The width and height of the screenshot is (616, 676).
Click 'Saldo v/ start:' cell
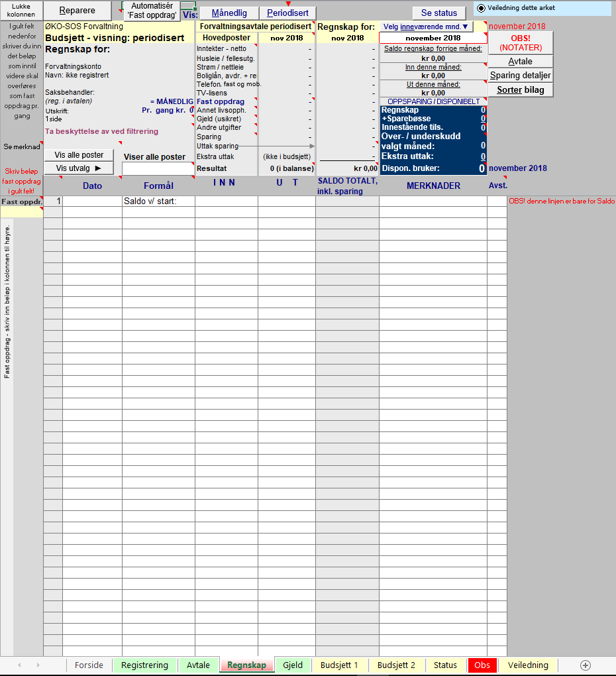click(158, 201)
